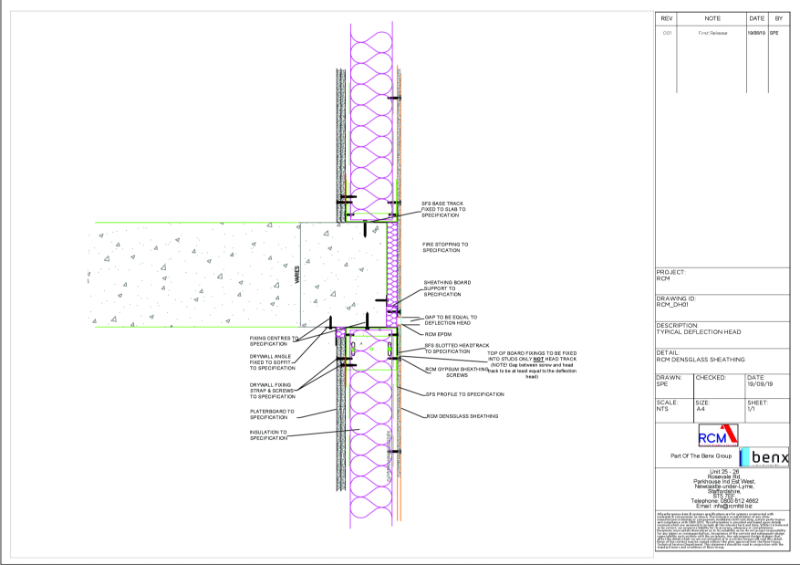800x565 pixels.
Task: Select the 'First Release' revision note entry
Action: coord(711,33)
